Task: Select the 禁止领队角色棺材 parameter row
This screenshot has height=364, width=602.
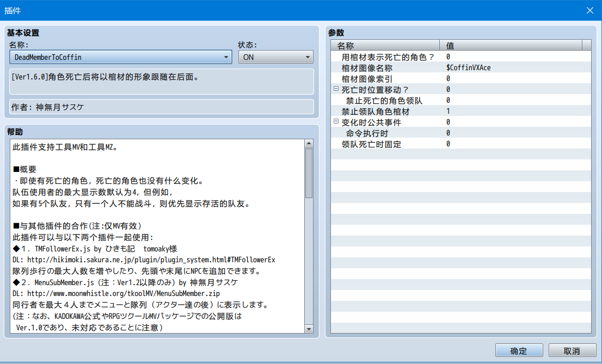Action: click(x=460, y=112)
